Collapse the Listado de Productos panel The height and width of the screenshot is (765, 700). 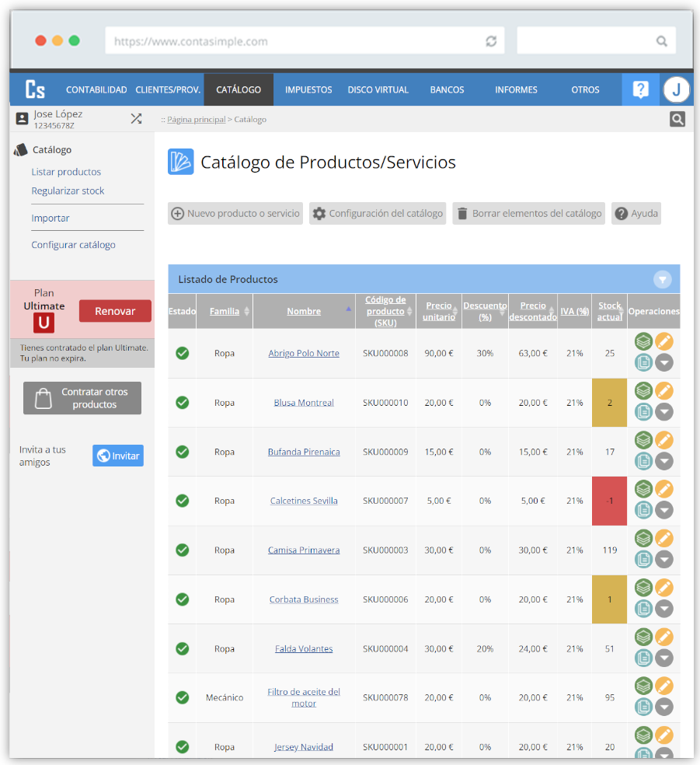[662, 279]
